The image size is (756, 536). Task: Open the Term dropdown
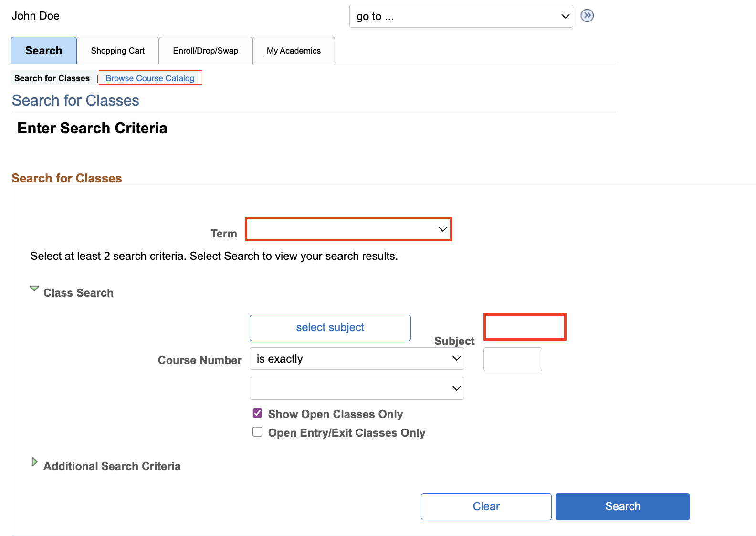point(348,229)
